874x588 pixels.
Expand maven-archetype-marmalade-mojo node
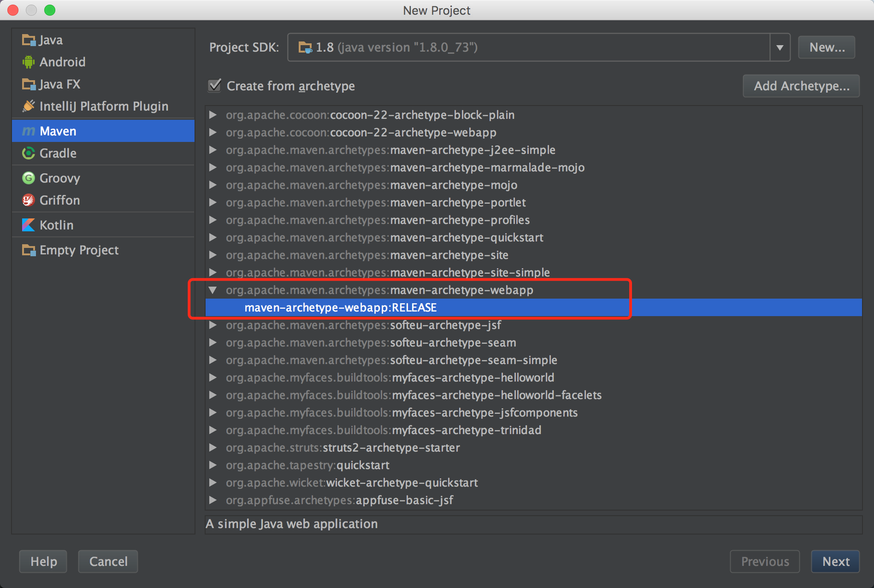click(213, 167)
